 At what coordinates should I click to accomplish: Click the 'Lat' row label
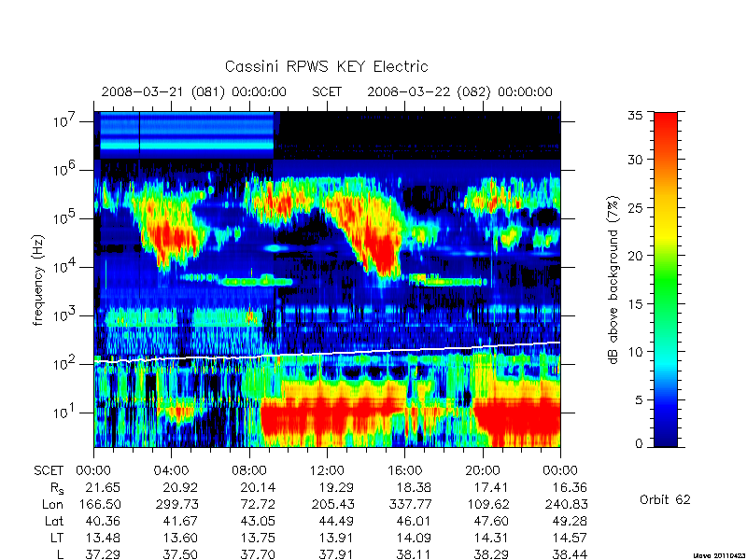[x=54, y=521]
